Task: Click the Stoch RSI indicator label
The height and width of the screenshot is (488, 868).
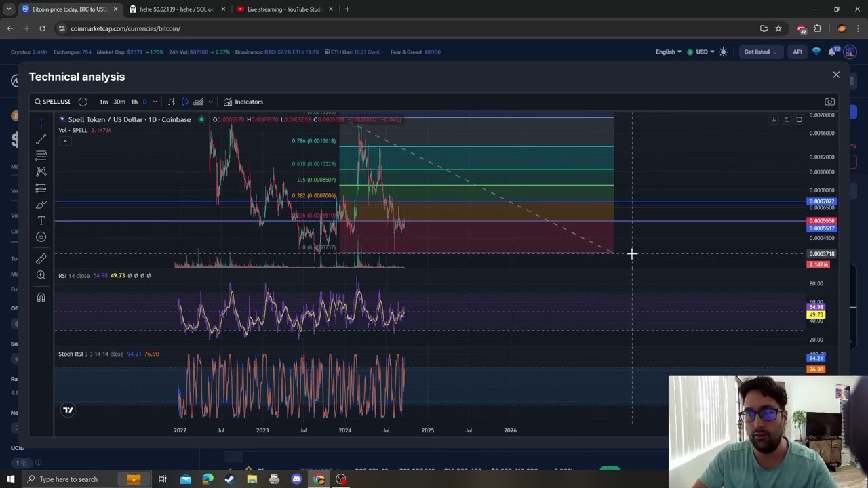Action: (x=91, y=354)
